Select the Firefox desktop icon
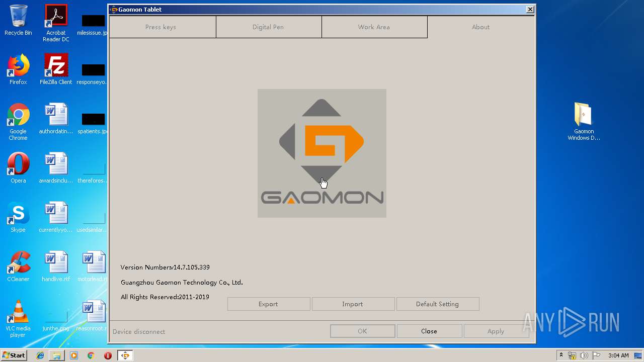Screen dimensions: 644x362 (x=18, y=69)
